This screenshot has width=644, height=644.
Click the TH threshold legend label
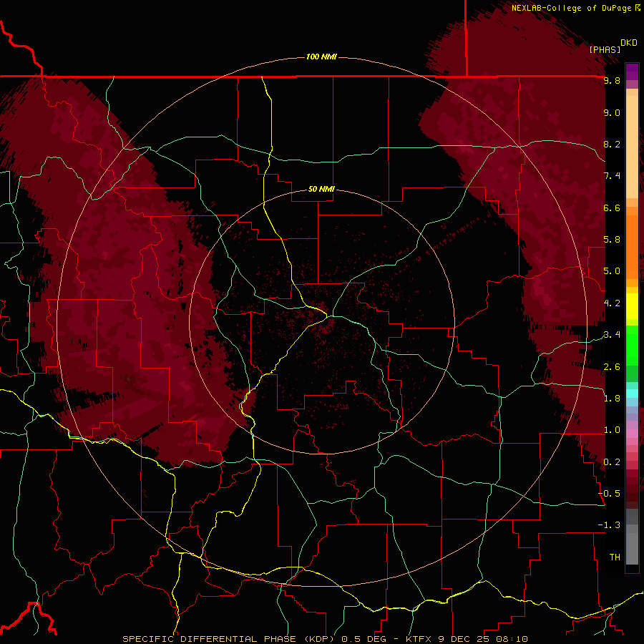pyautogui.click(x=615, y=557)
